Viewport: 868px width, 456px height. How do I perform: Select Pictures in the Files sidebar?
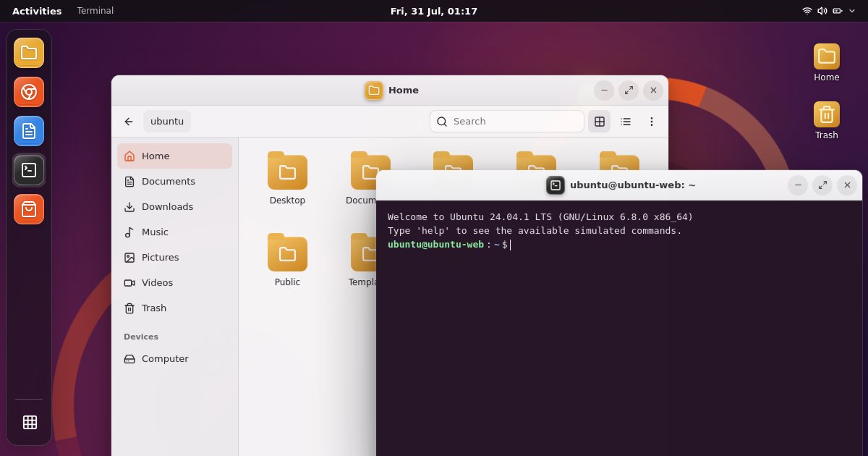[174, 257]
